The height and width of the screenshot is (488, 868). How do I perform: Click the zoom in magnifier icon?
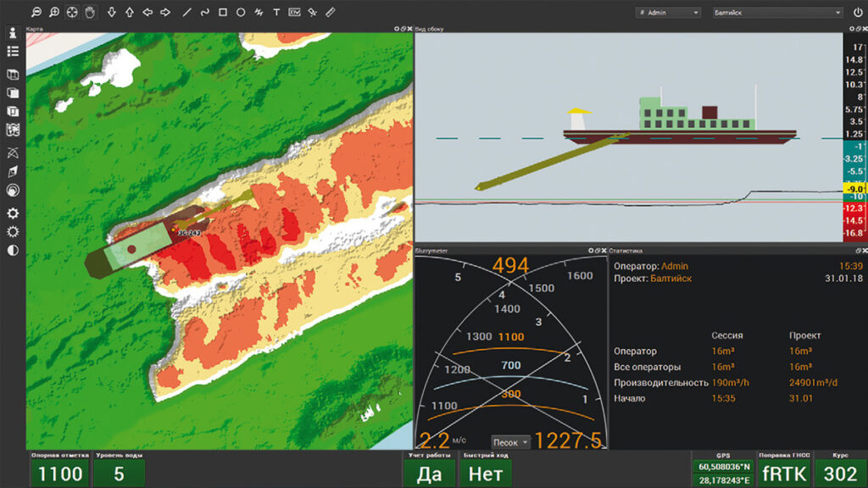(54, 12)
